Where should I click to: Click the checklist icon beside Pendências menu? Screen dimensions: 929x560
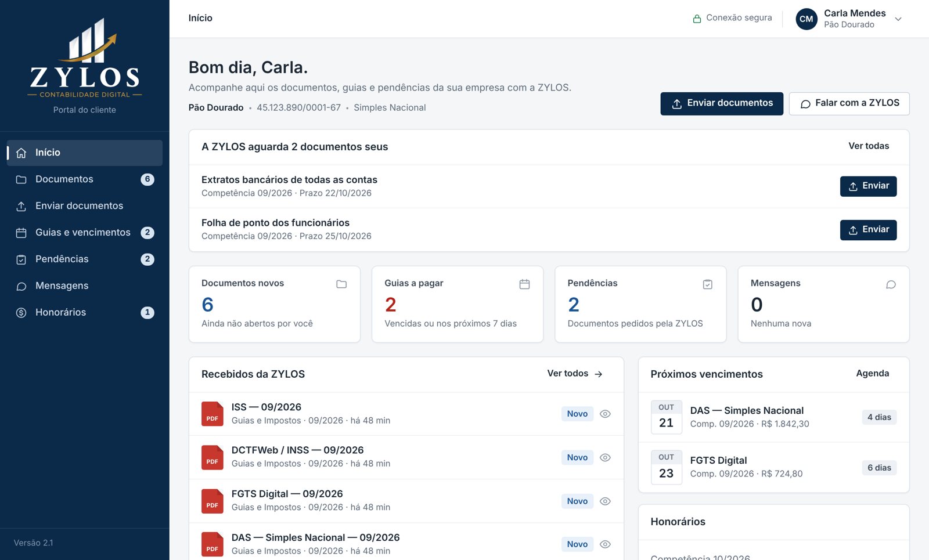21,260
